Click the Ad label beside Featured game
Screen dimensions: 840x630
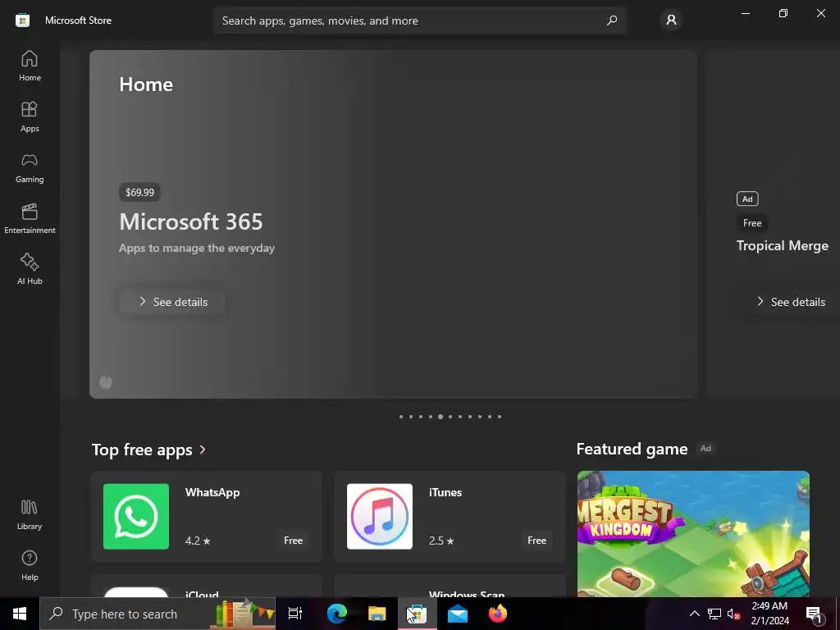(x=706, y=449)
